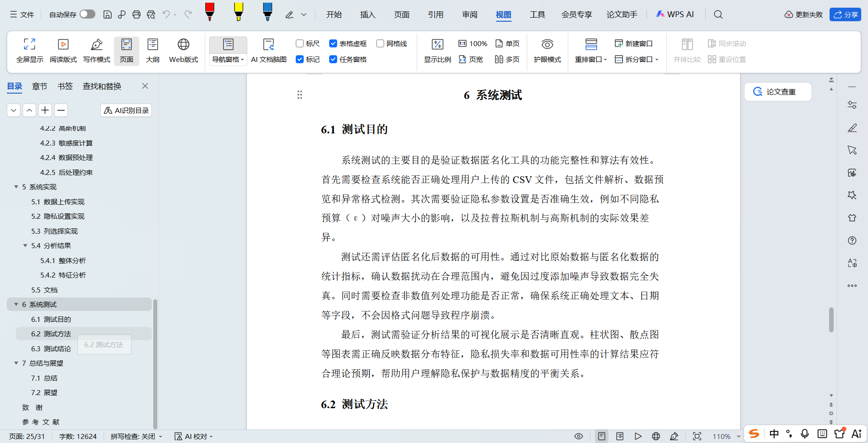
Task: Enable the Gridlines (网格线) checkbox
Action: coord(380,43)
